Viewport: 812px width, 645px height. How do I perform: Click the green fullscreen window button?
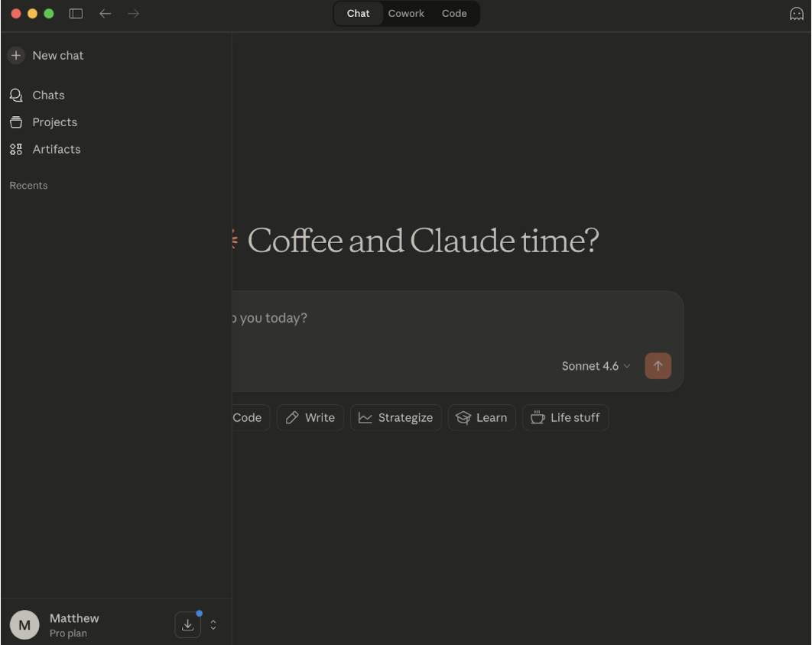pyautogui.click(x=49, y=14)
